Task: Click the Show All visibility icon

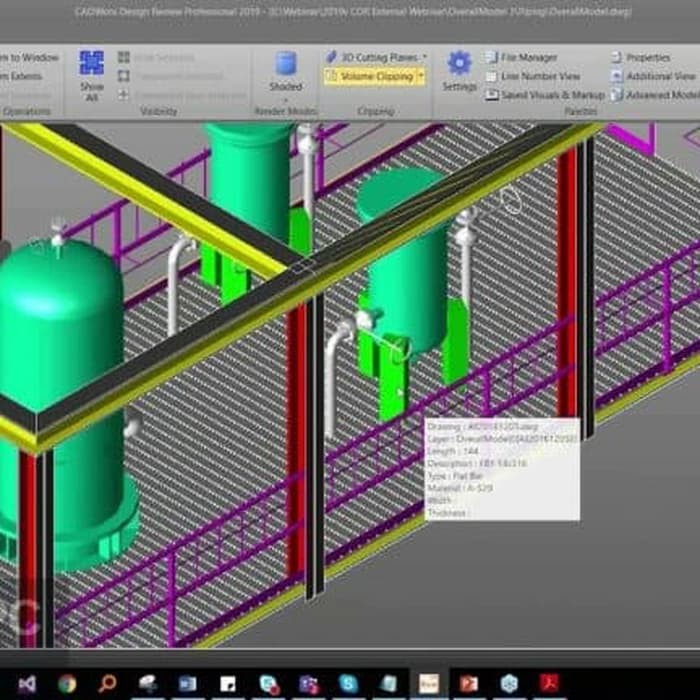Action: coord(91,72)
